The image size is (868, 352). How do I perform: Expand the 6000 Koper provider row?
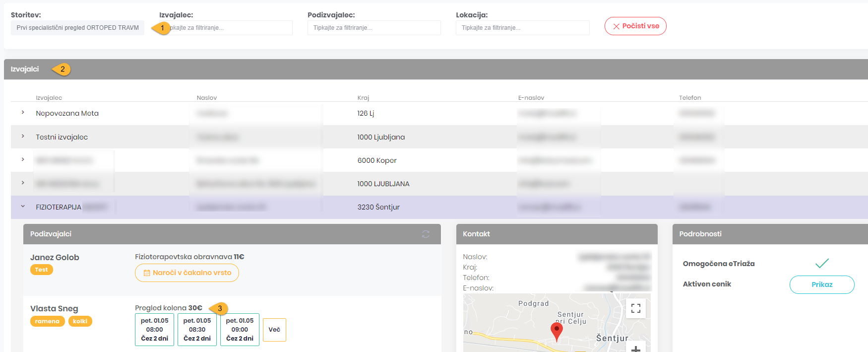tap(23, 160)
